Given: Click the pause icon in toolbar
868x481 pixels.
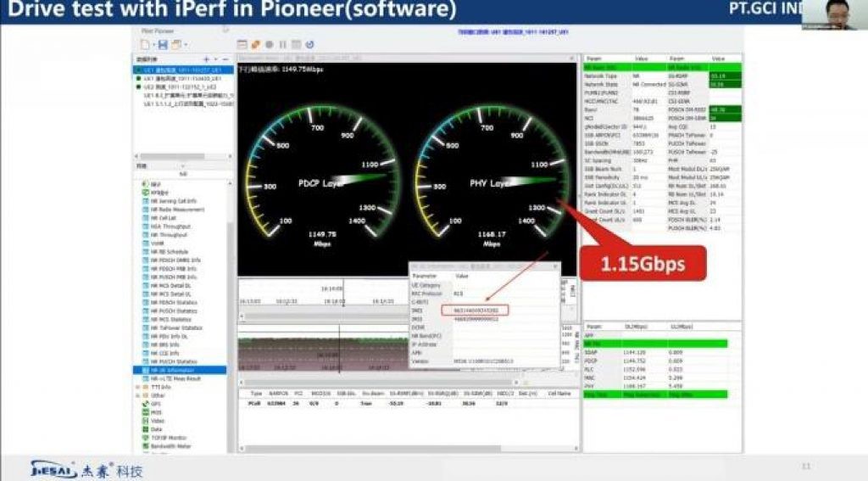Looking at the screenshot, I should 283,44.
